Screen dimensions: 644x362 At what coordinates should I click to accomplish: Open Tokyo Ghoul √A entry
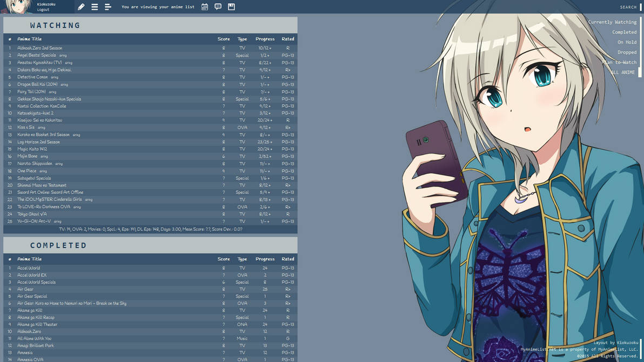tap(32, 214)
